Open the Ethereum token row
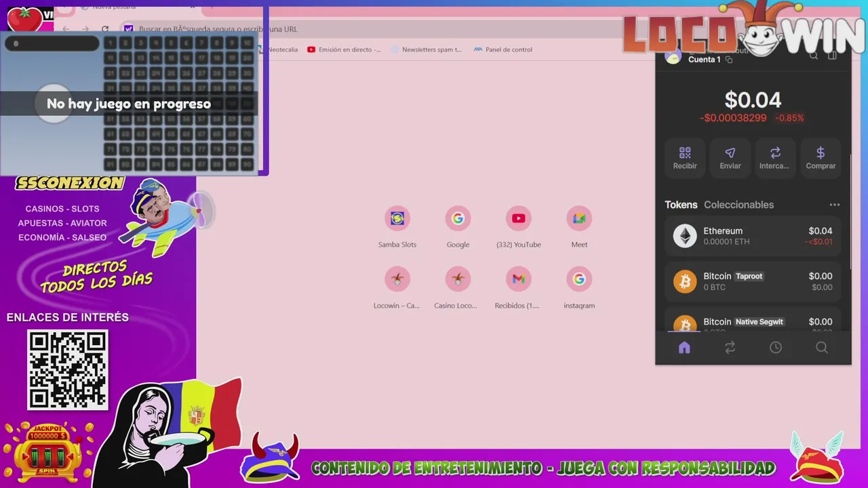Viewport: 868px width, 488px height. 753,236
